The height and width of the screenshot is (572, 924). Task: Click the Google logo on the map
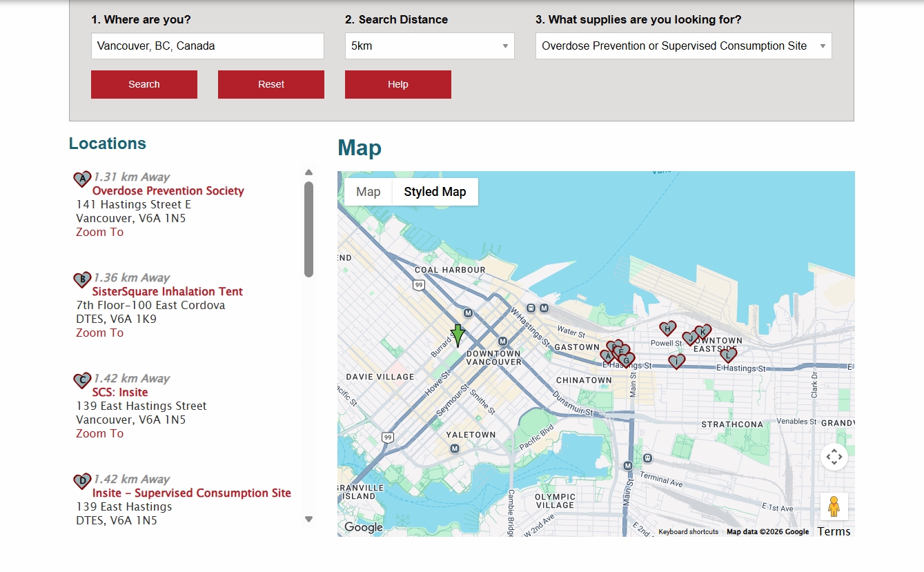click(364, 528)
